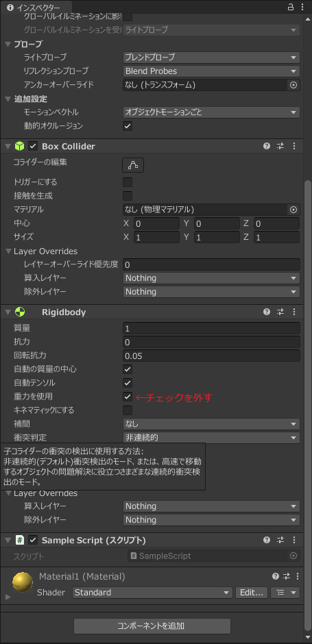Enable the 接触を生成 checkbox

coord(128,195)
